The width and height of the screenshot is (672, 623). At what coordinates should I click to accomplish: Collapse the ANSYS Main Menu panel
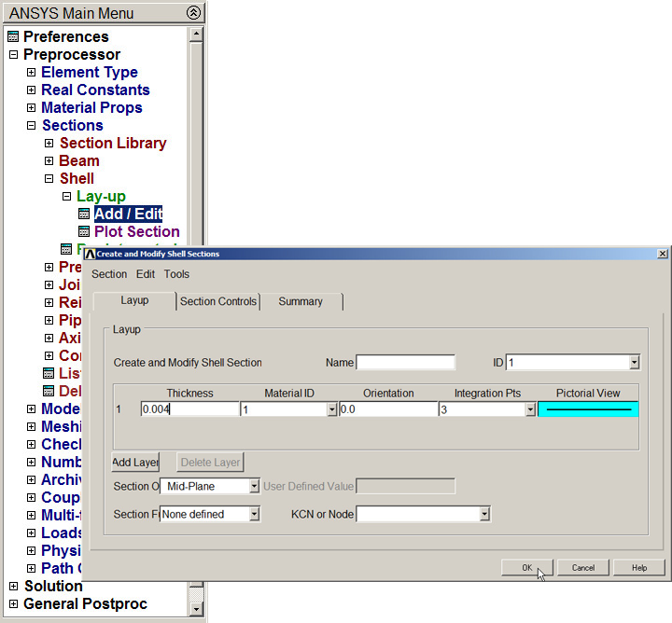tap(193, 13)
